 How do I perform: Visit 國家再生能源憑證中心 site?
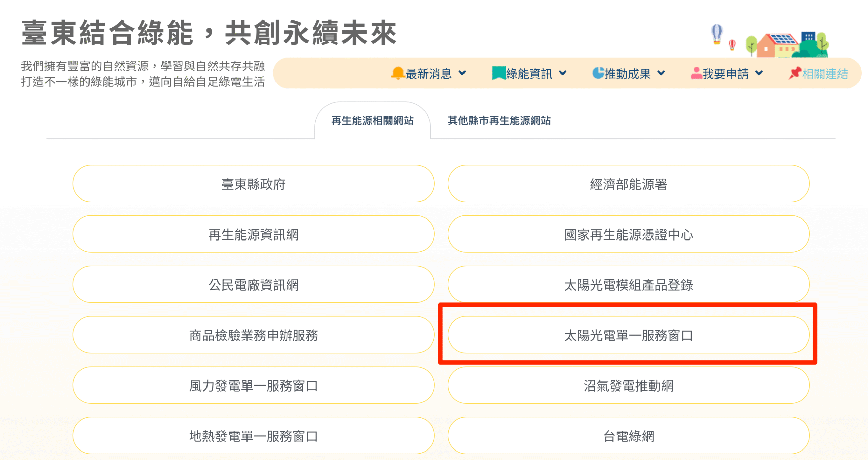point(628,234)
